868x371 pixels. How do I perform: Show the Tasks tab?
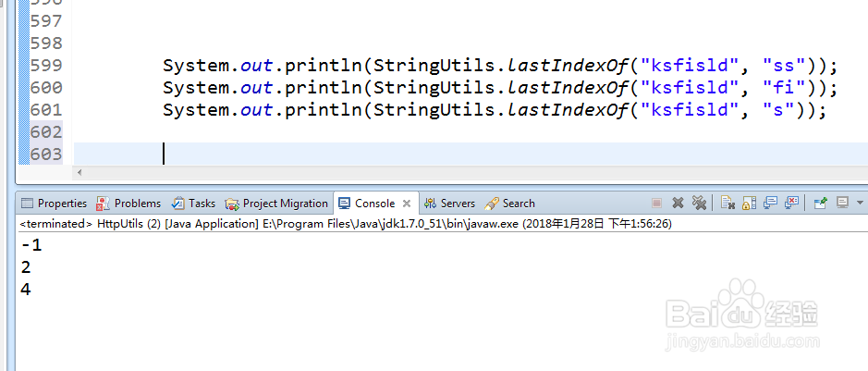click(194, 204)
